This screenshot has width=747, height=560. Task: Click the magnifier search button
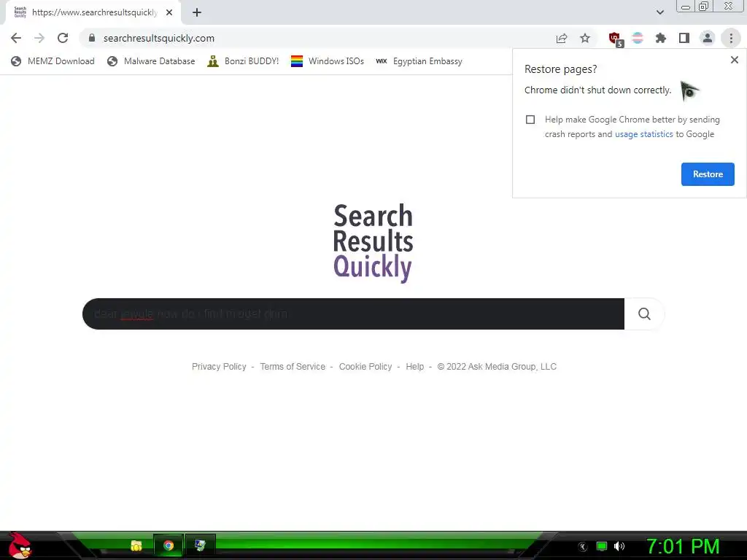pos(644,314)
